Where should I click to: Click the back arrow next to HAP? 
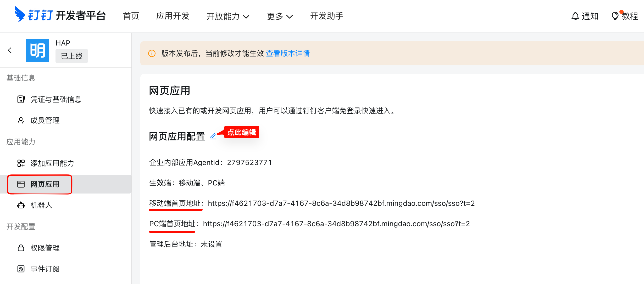(10, 50)
